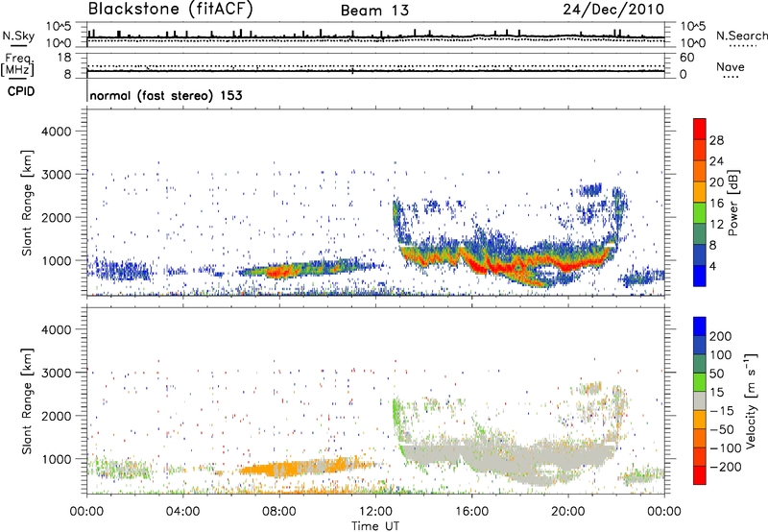Select the power color bar segment between 16 and 20
This screenshot has width=768, height=532.
700,192
